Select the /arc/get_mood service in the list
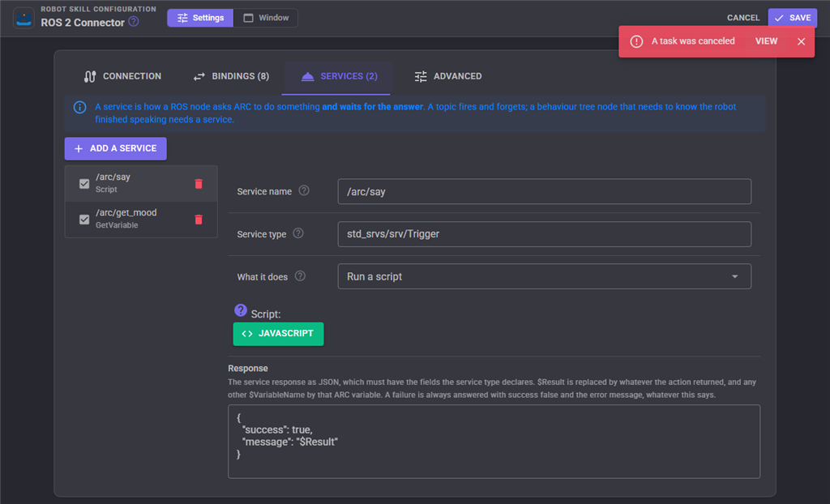 pyautogui.click(x=141, y=219)
